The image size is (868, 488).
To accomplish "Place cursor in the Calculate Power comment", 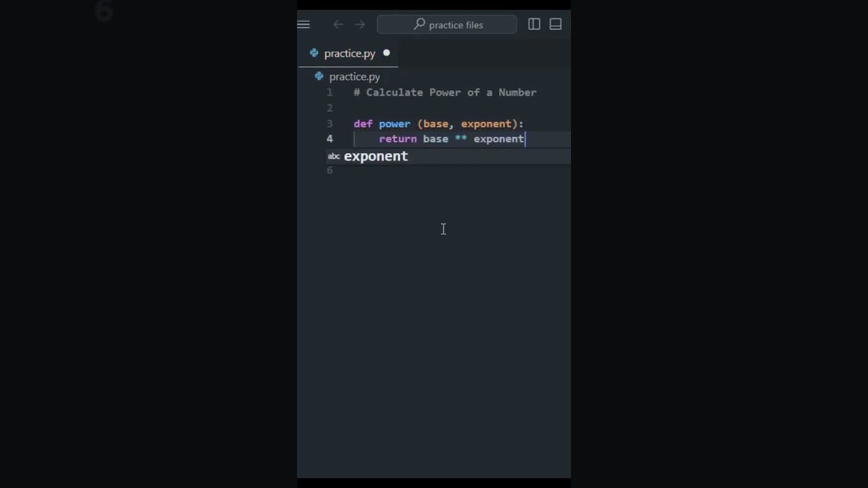I will tap(445, 92).
